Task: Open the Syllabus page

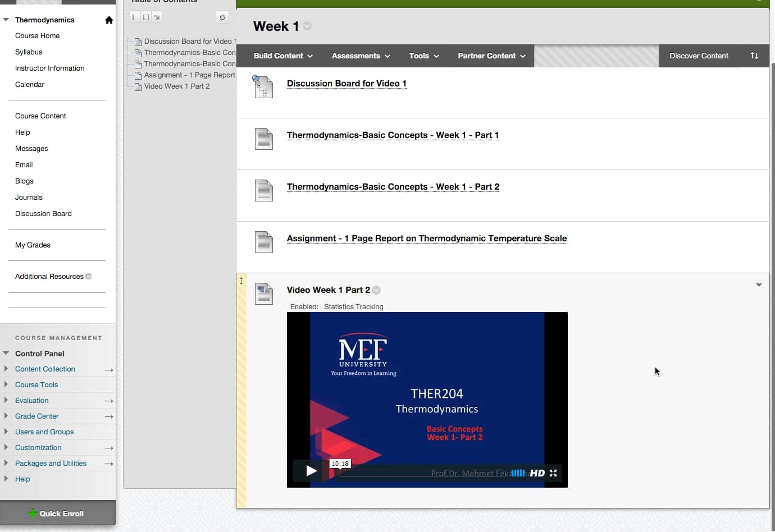Action: [29, 52]
